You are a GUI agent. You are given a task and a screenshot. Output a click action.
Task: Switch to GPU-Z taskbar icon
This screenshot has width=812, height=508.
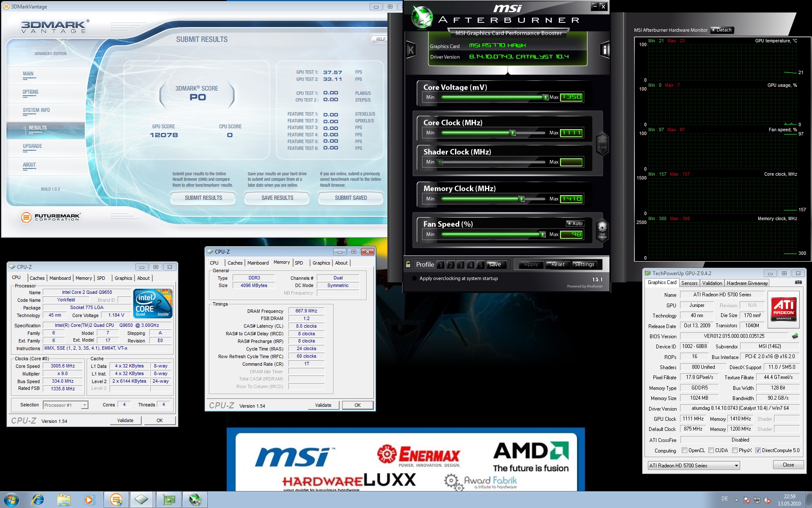coord(169,500)
